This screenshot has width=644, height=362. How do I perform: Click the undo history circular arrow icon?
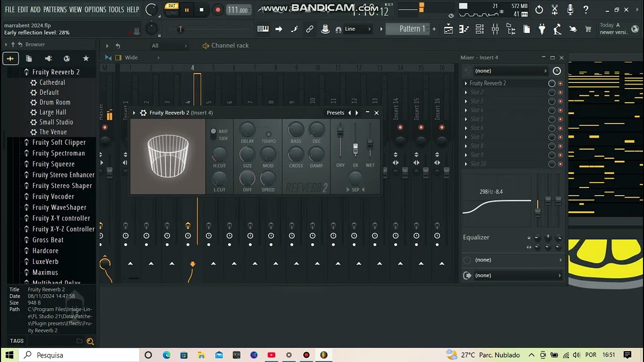point(539,10)
